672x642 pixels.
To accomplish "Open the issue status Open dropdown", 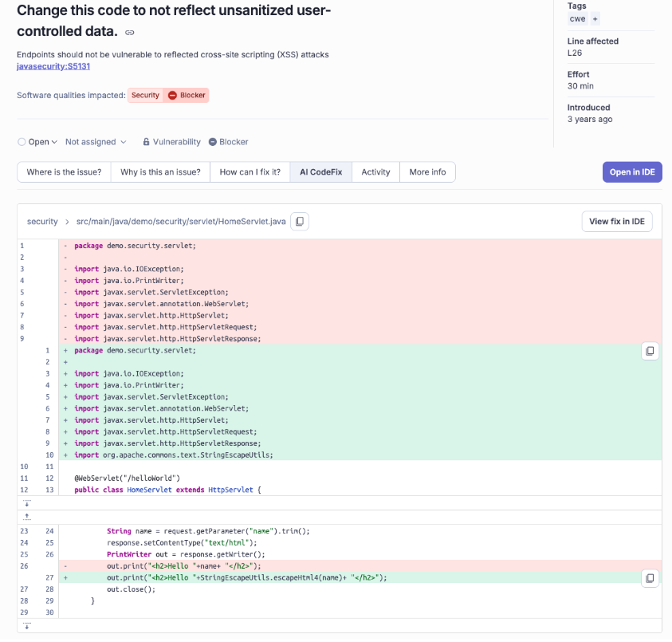I will [x=37, y=142].
